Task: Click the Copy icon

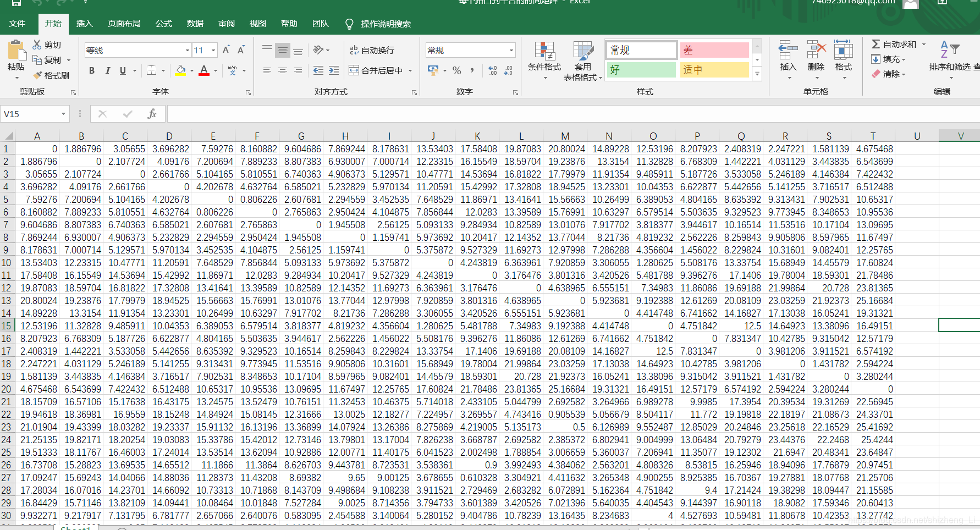Action: coord(37,59)
